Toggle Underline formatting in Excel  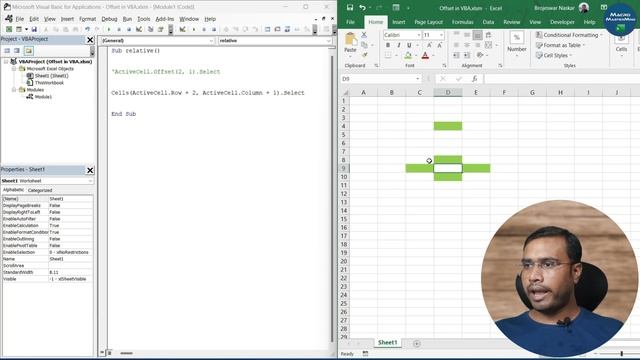point(409,45)
